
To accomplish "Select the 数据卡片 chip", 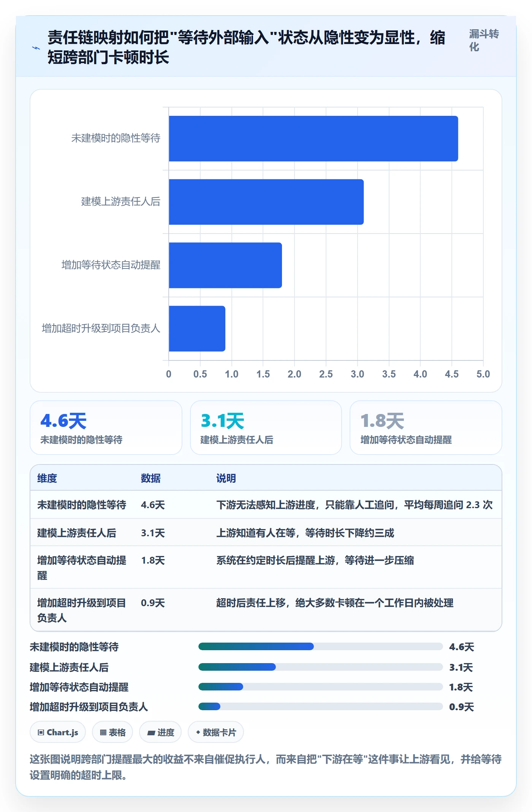I will [x=216, y=732].
